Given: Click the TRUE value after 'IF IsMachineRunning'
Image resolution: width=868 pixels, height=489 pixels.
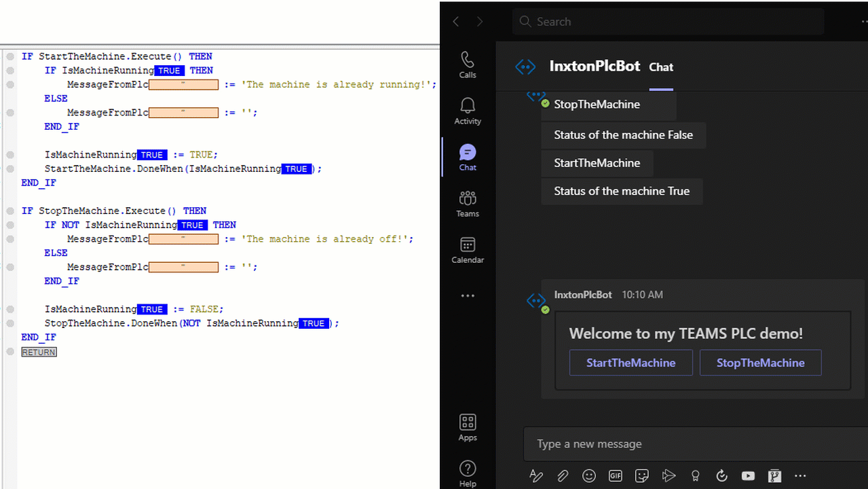Looking at the screenshot, I should pos(170,71).
